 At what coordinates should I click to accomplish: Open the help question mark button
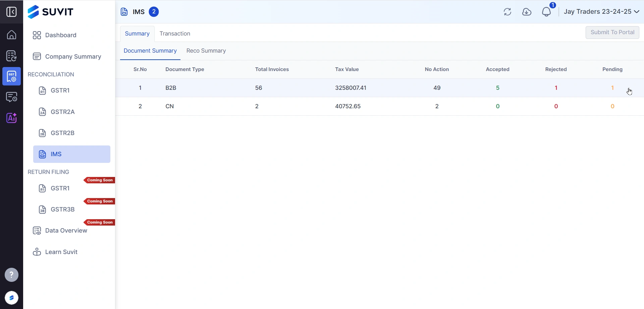tap(11, 275)
